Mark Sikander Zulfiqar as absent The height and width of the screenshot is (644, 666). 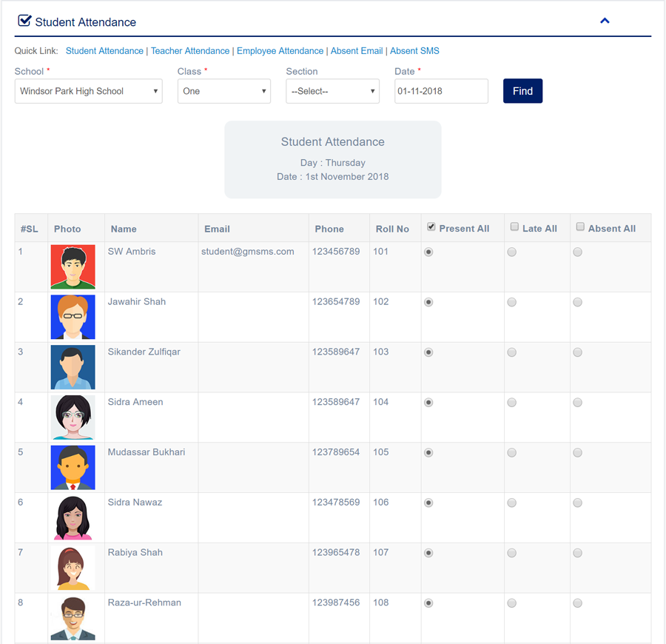coord(577,352)
